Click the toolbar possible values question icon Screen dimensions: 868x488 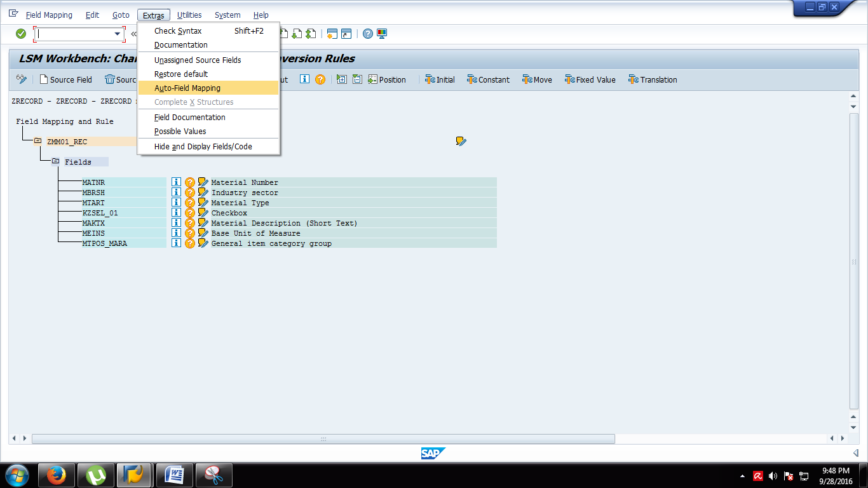click(x=320, y=79)
